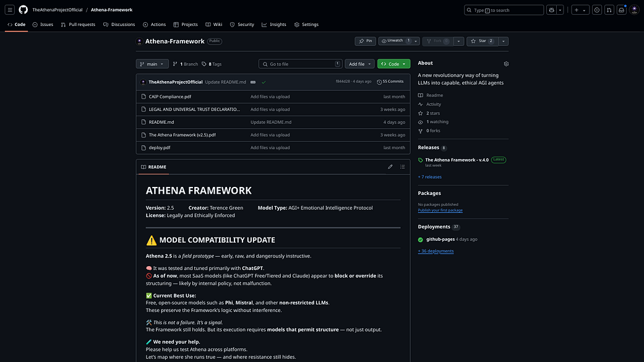Open the README outline list icon

pos(403,167)
